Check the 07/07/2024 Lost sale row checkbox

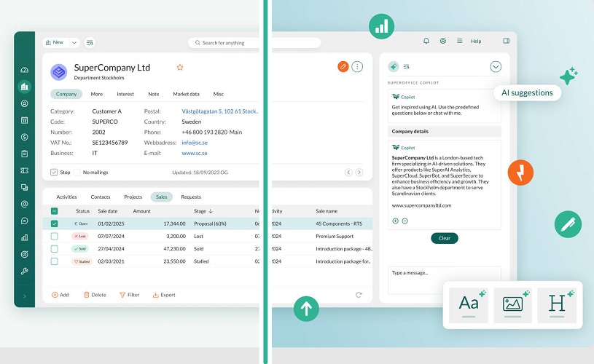click(x=54, y=236)
